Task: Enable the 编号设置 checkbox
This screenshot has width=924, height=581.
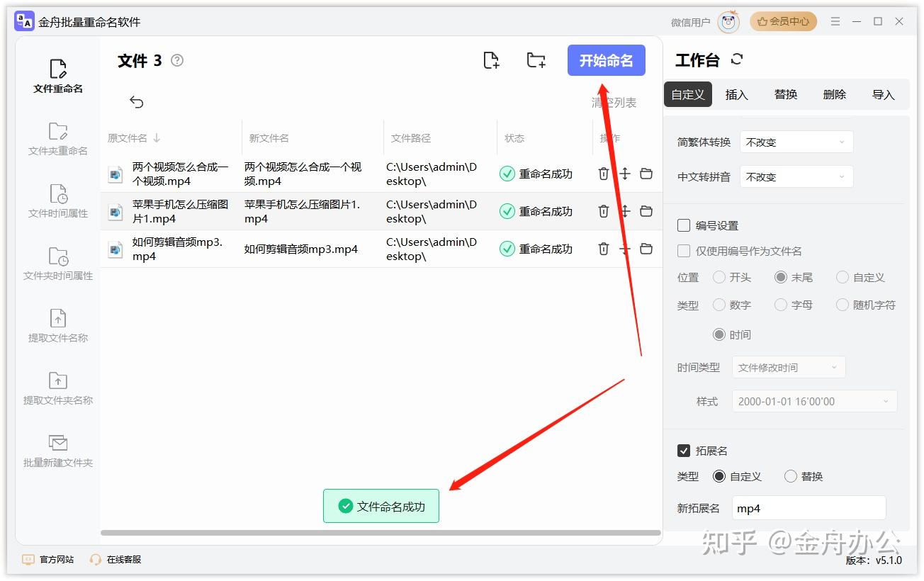Action: click(x=684, y=225)
